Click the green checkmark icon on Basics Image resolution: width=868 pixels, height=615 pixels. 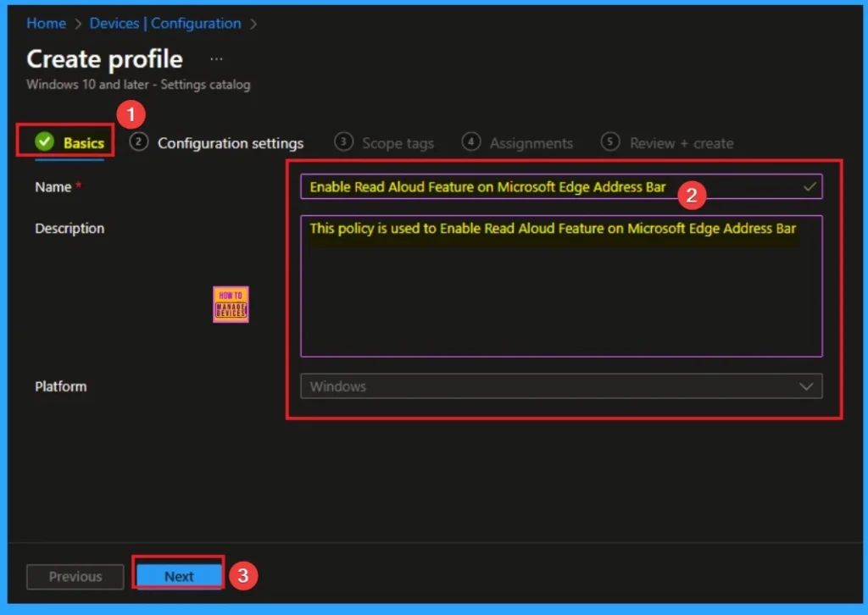[x=44, y=142]
